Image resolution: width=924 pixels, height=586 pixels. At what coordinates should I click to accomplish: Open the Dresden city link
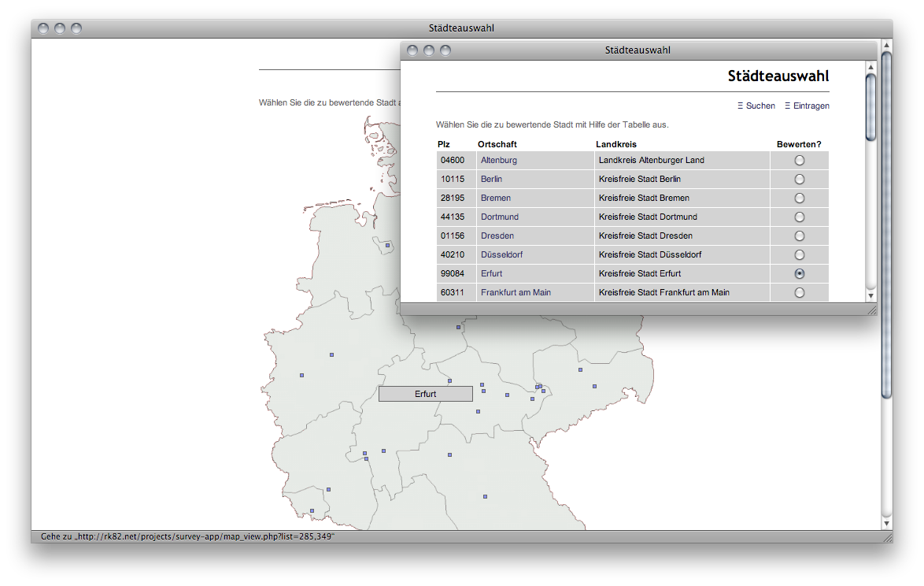click(x=497, y=236)
